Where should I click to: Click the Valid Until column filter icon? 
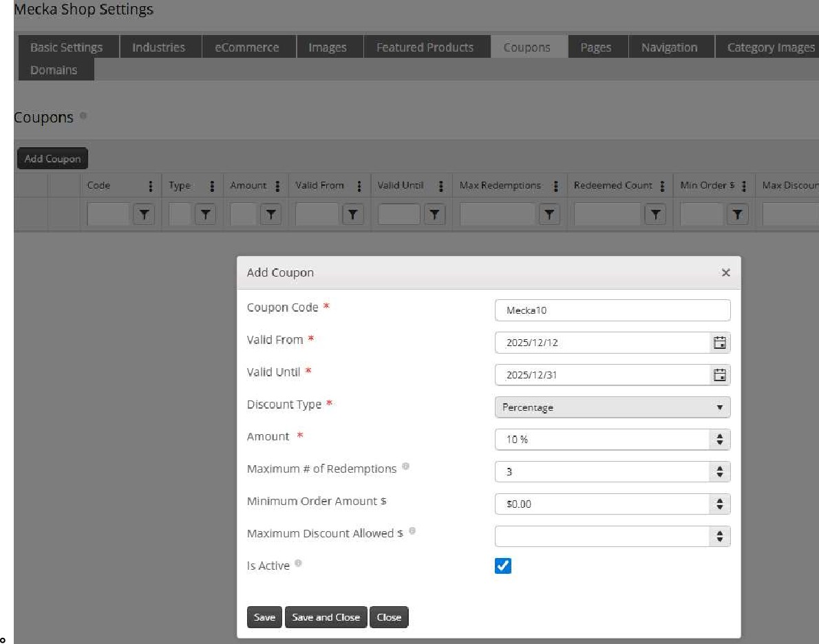tap(434, 214)
